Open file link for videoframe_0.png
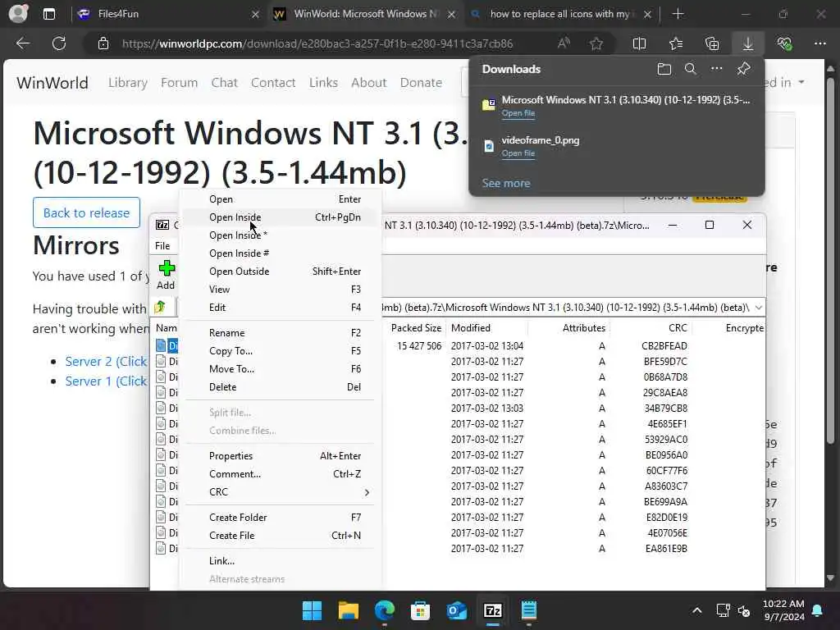Image resolution: width=840 pixels, height=630 pixels. pos(518,153)
